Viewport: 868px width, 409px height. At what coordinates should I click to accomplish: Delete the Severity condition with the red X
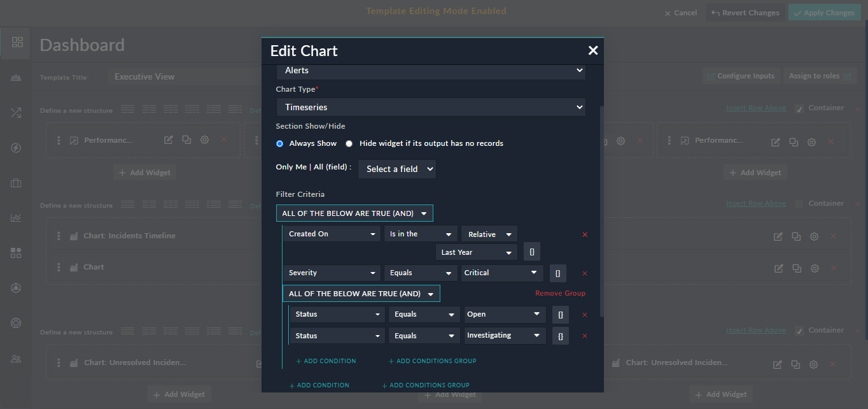coord(585,273)
